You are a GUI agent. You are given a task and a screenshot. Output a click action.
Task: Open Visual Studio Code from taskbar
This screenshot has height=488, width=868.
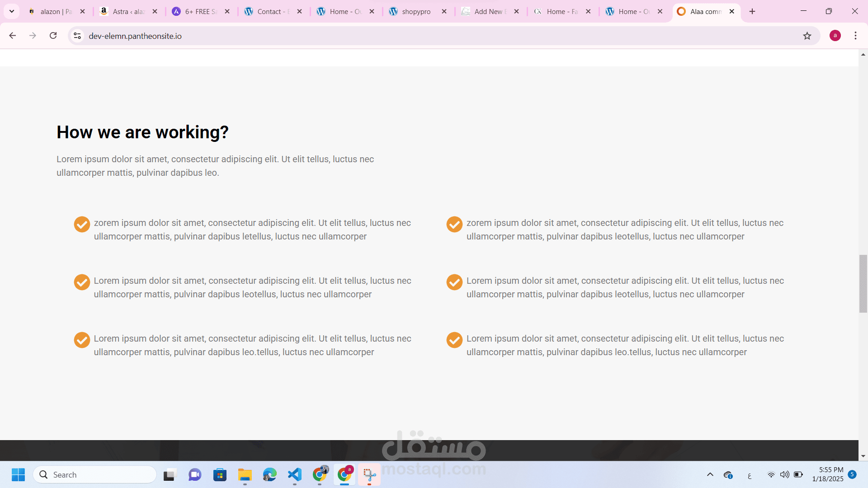pyautogui.click(x=295, y=474)
